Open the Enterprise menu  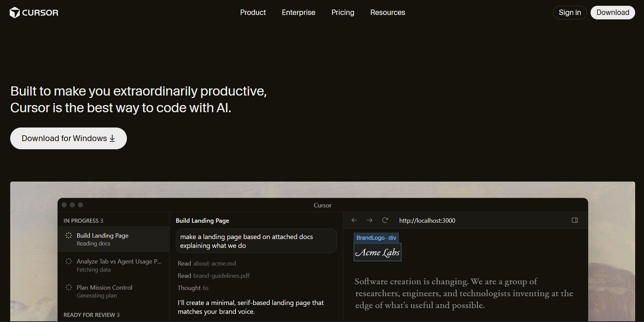click(x=298, y=13)
